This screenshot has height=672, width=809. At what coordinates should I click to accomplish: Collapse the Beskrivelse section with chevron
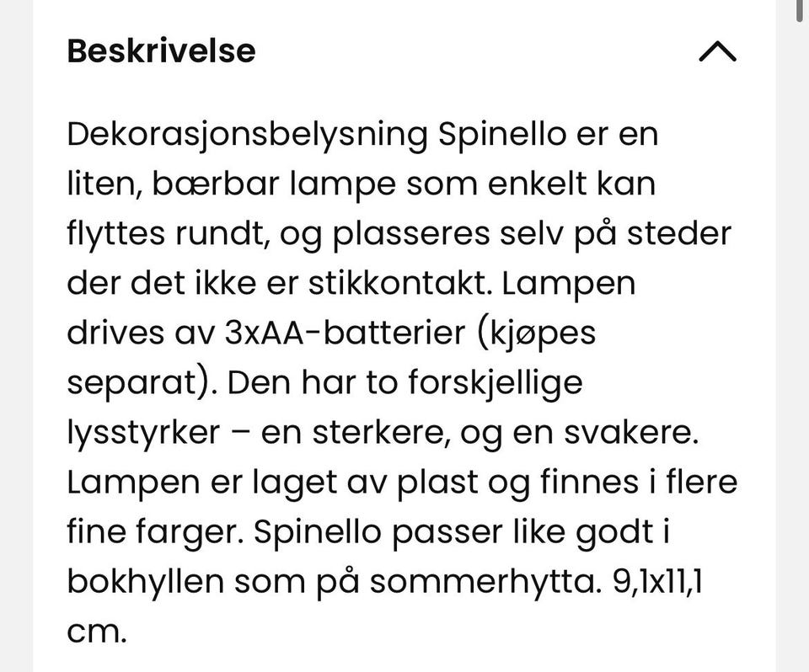point(717,51)
